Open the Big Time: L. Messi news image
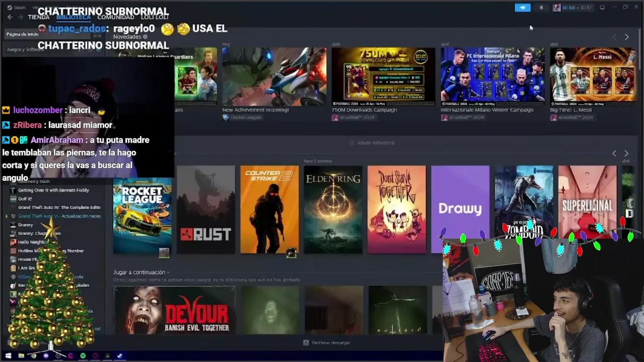 click(x=593, y=76)
